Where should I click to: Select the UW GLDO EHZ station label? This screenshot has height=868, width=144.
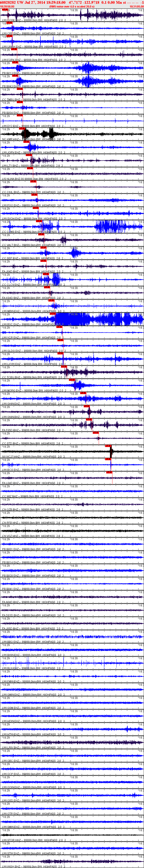click(x=34, y=351)
